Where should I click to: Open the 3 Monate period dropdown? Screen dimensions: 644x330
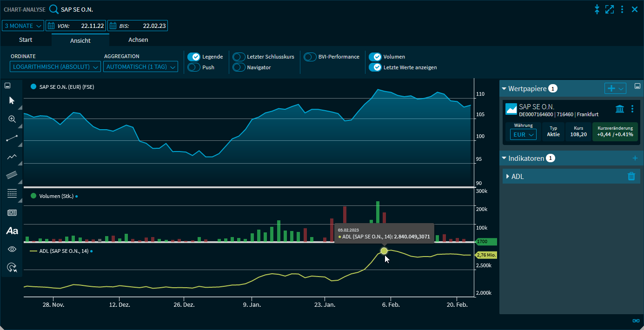click(x=23, y=26)
